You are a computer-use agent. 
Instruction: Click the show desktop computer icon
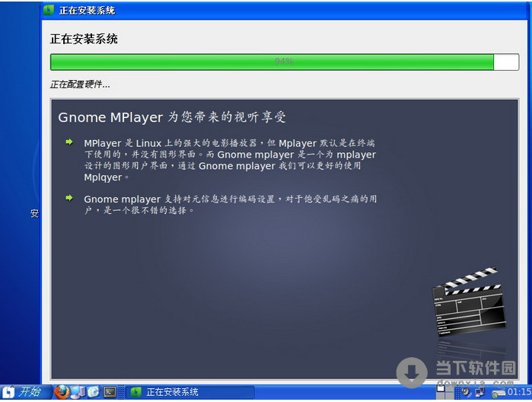tap(78, 393)
